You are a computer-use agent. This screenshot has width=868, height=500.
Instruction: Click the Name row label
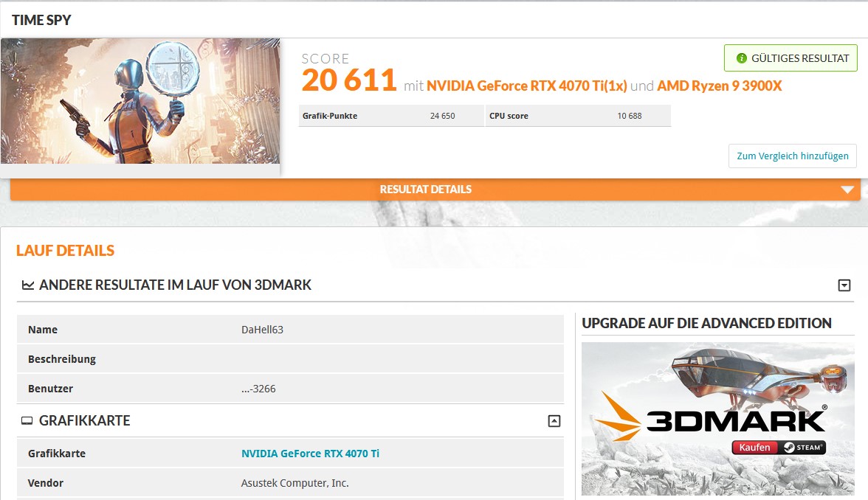[x=43, y=330]
